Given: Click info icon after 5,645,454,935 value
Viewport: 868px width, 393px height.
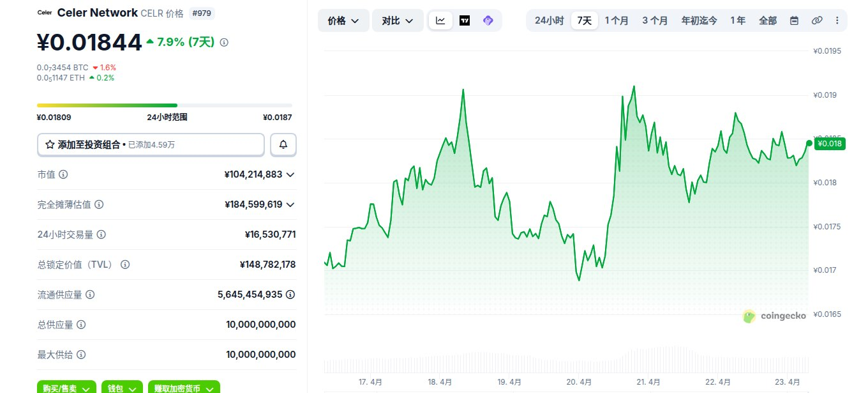Looking at the screenshot, I should (x=290, y=295).
